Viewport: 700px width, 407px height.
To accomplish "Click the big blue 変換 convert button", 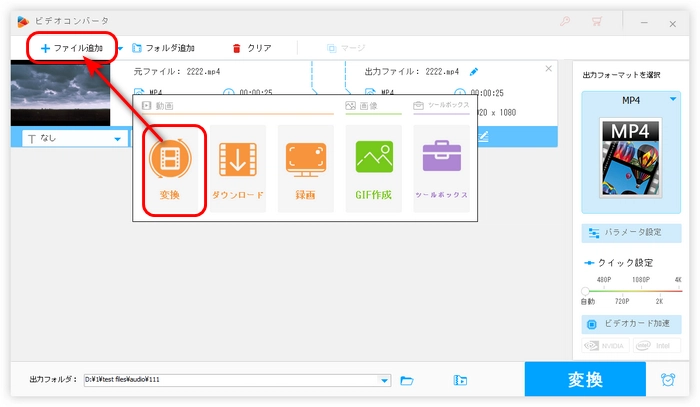I will coord(585,379).
